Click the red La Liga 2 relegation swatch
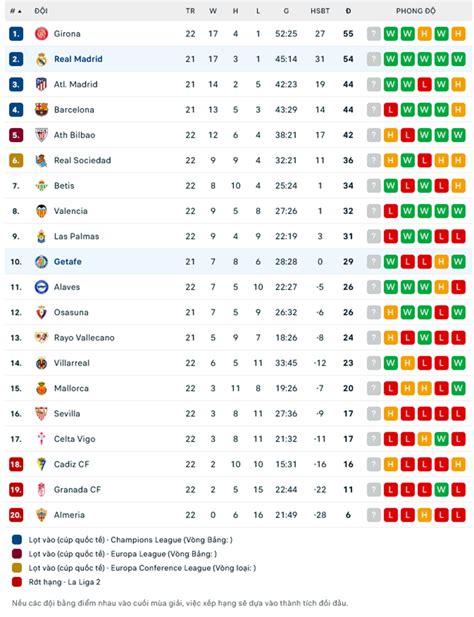The width and height of the screenshot is (474, 617). click(x=17, y=582)
